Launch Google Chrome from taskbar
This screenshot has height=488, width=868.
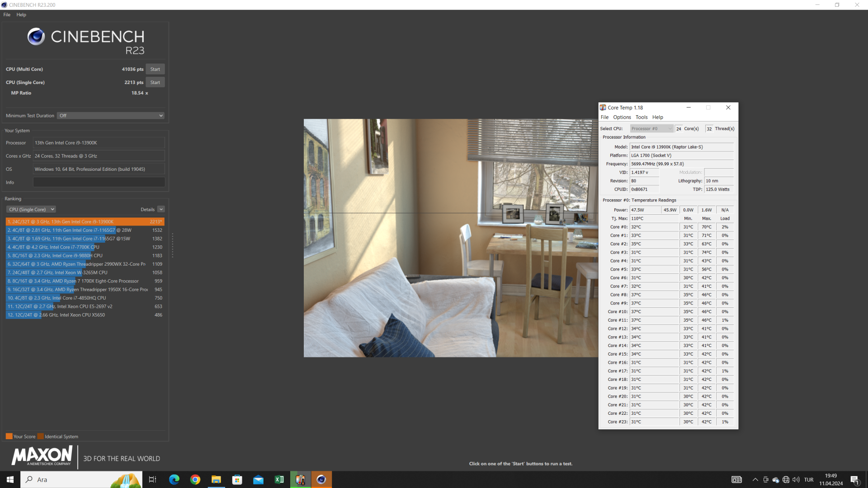click(x=195, y=479)
